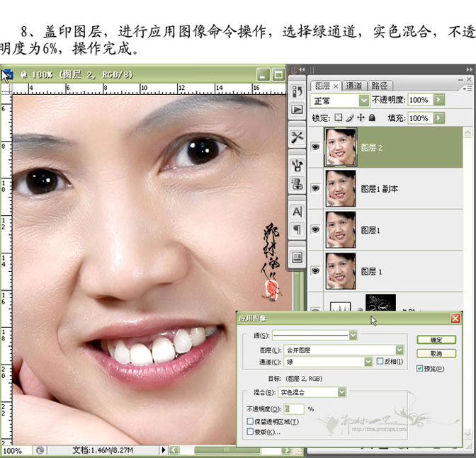
Task: Hide the 图层 2 layer with its eye
Action: [x=315, y=147]
